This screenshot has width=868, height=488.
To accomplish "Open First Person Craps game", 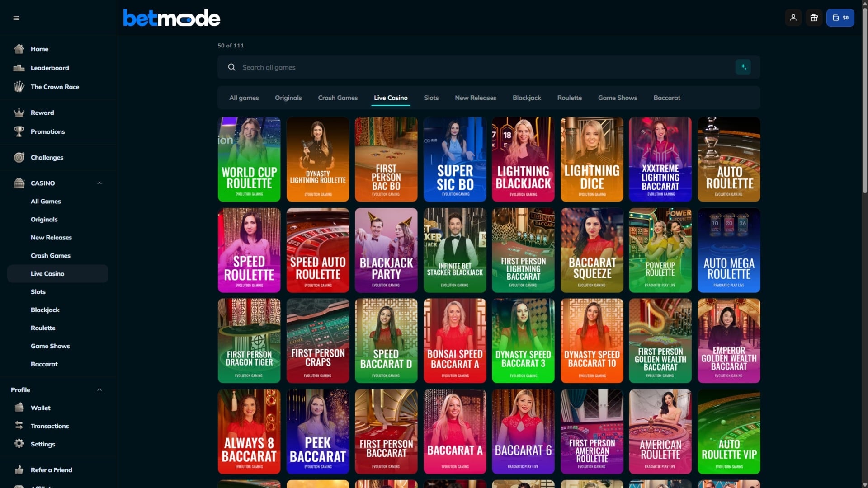I will [x=318, y=341].
